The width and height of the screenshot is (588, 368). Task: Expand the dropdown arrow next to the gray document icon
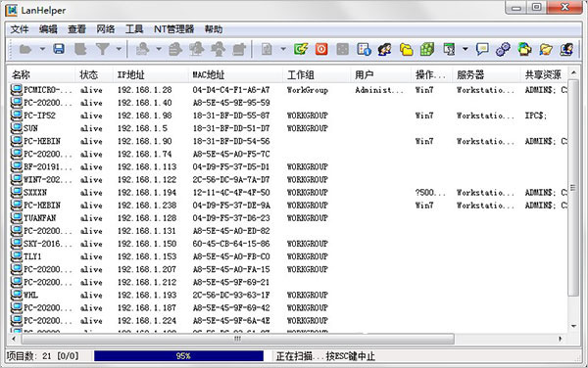283,49
